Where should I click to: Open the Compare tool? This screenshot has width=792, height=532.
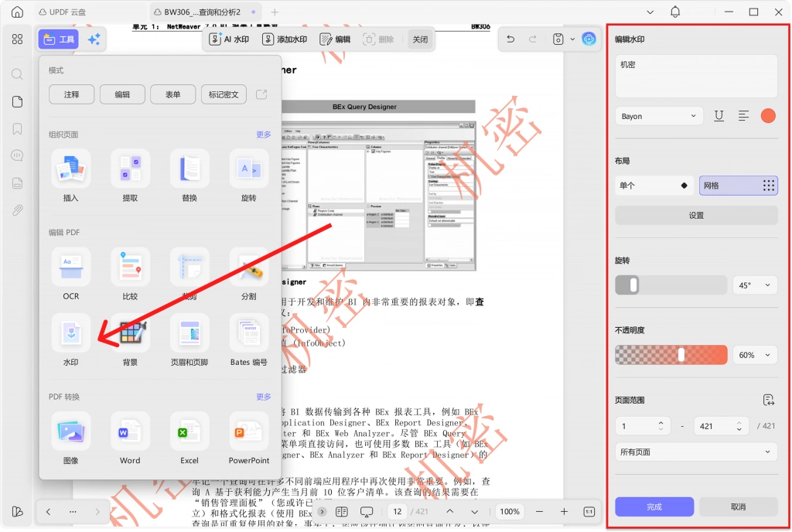pos(130,275)
